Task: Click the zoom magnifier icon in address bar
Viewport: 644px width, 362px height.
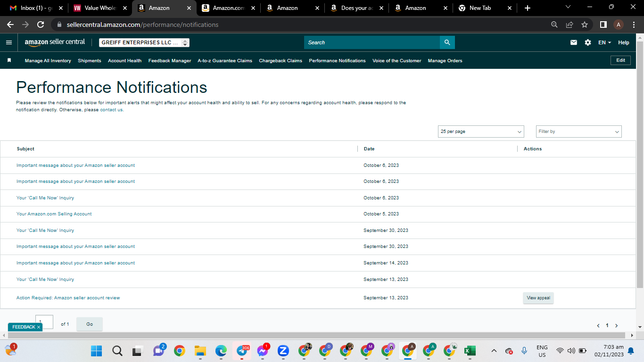Action: [554, 25]
